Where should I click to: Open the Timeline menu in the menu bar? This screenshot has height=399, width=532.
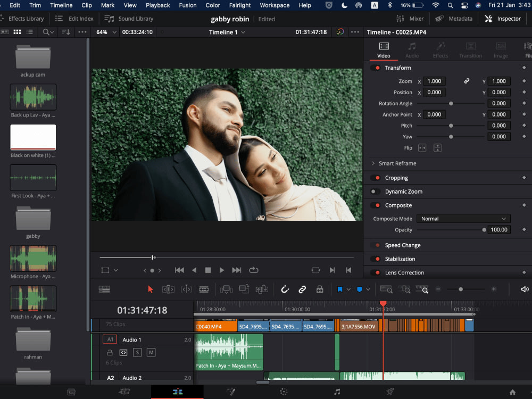(61, 5)
